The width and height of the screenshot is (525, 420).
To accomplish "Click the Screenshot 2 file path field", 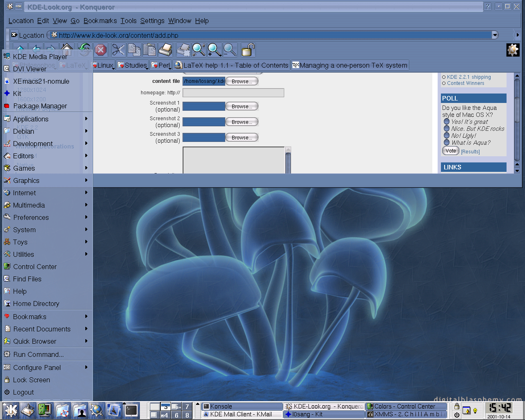I will click(x=204, y=122).
